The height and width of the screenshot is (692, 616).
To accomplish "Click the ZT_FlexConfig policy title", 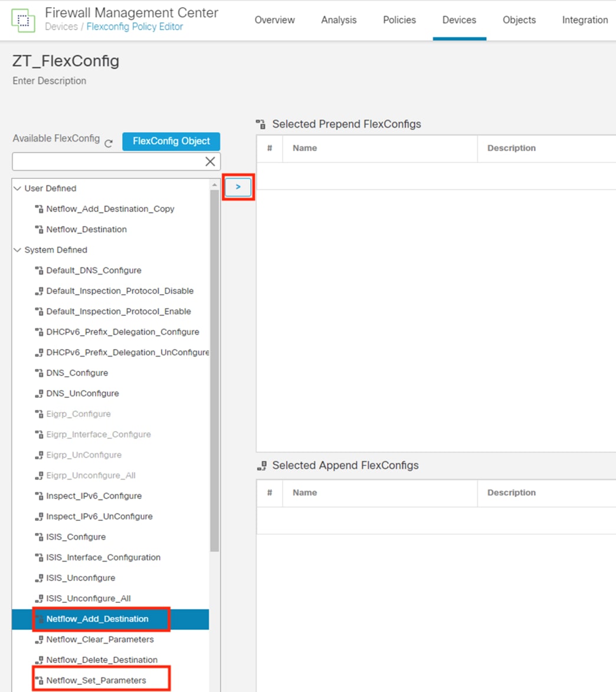I will point(65,61).
